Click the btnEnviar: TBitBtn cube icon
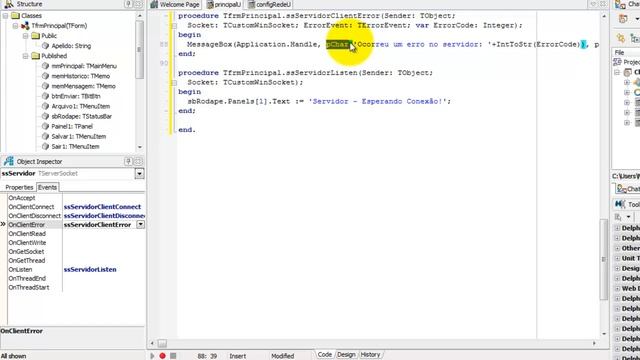 pyautogui.click(x=45, y=96)
